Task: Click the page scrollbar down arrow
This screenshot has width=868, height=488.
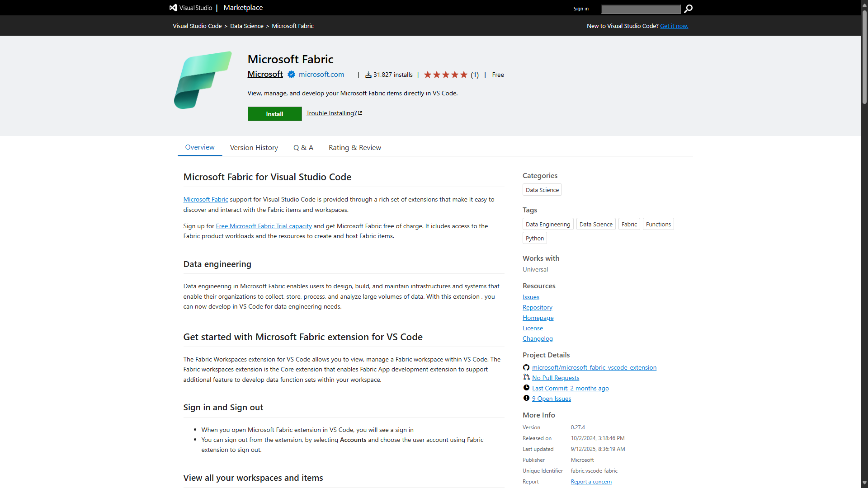Action: click(x=864, y=483)
